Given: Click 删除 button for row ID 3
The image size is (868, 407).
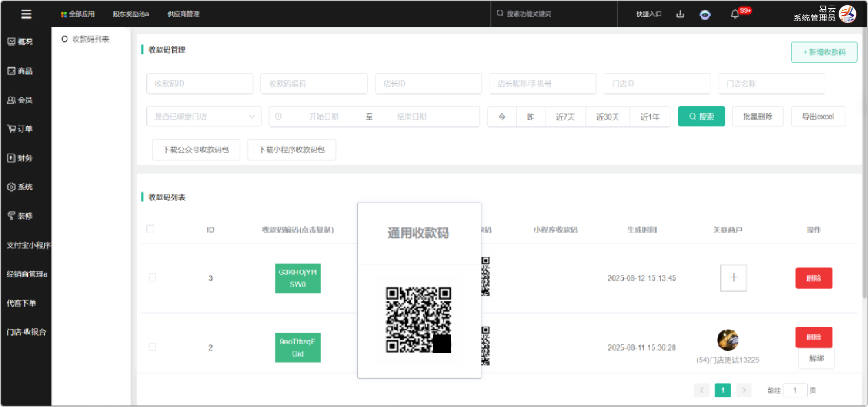Looking at the screenshot, I should tap(813, 278).
